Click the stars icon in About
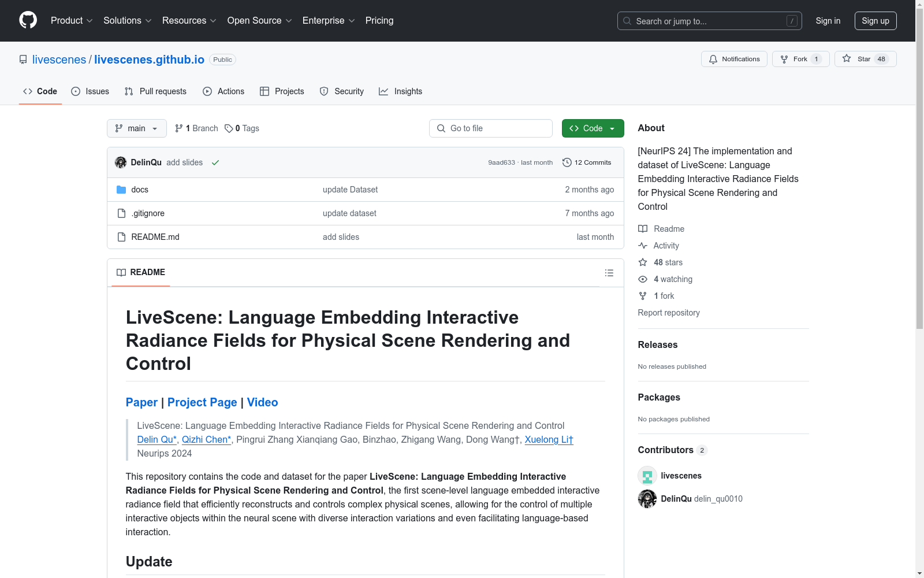Viewport: 924px width, 578px height. (x=643, y=262)
